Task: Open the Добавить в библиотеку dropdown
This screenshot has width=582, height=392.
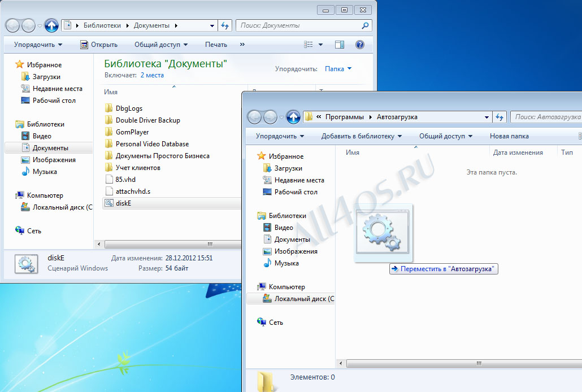Action: pyautogui.click(x=362, y=136)
